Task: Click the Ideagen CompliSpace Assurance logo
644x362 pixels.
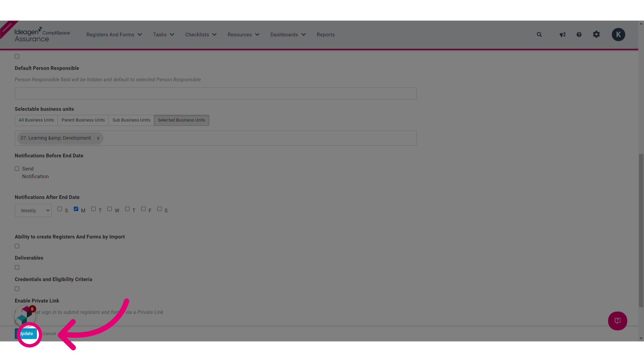Action: [42, 35]
